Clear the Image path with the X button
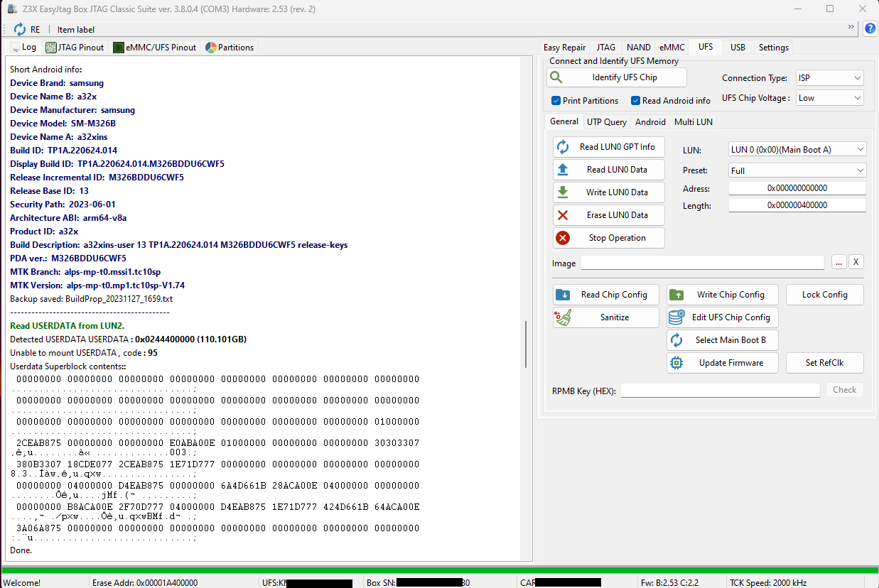The image size is (879, 588). tap(856, 262)
